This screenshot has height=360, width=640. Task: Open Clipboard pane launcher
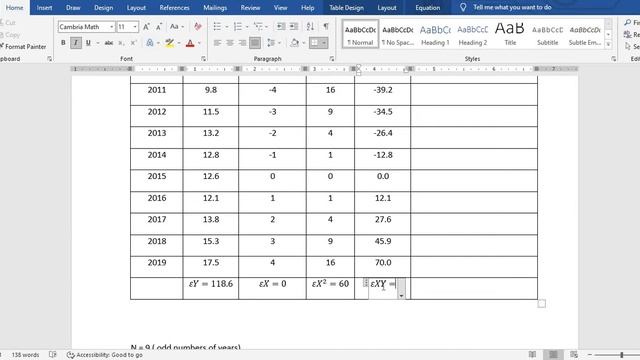click(49, 59)
